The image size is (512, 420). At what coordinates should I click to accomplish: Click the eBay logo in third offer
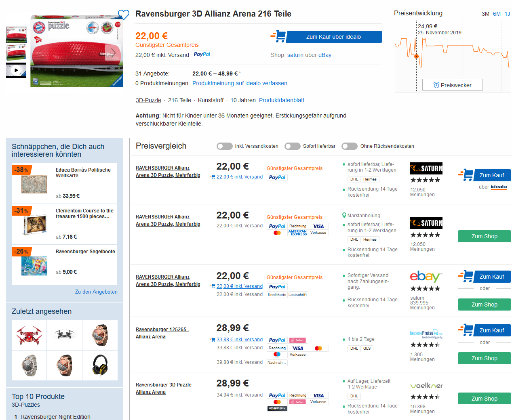(426, 277)
